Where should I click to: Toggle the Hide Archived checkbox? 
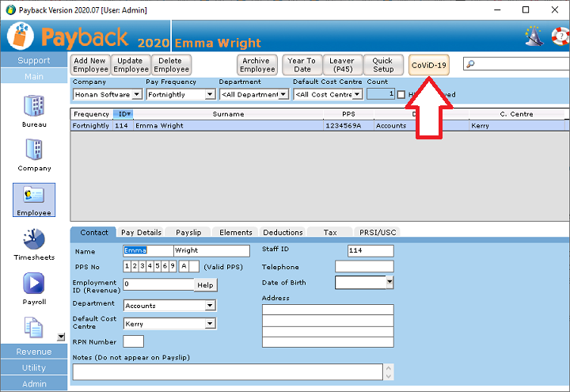[x=401, y=95]
